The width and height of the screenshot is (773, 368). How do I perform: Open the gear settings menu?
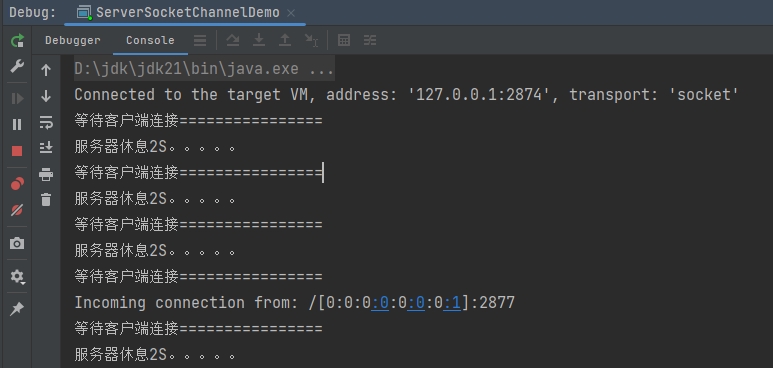[x=17, y=277]
